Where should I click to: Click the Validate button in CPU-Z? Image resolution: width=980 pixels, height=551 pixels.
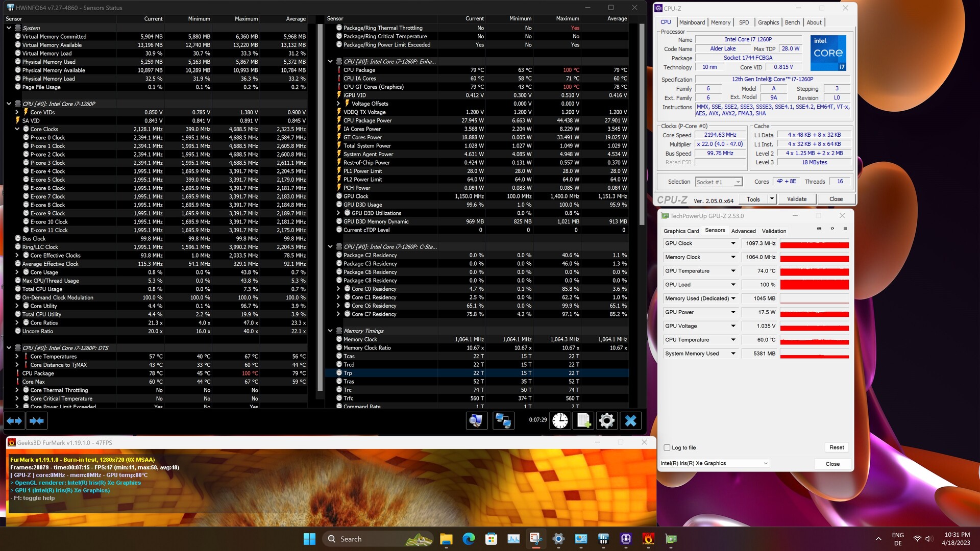point(796,199)
